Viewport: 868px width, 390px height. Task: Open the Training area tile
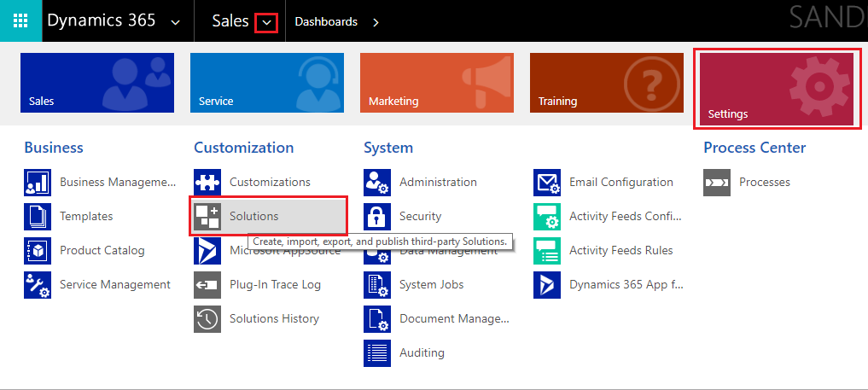tap(606, 83)
